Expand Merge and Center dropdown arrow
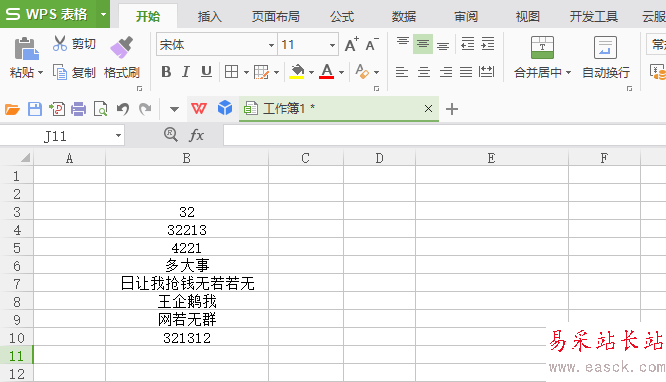 tap(568, 73)
